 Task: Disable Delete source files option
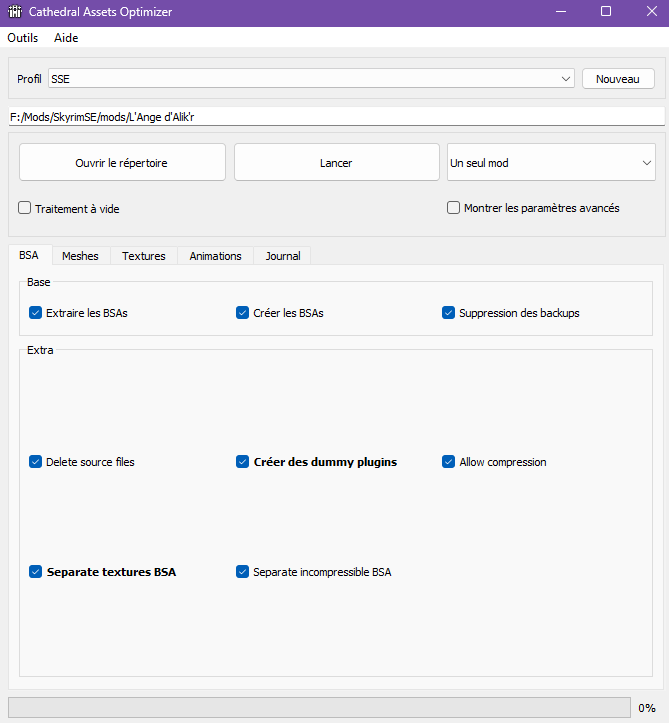tap(36, 462)
